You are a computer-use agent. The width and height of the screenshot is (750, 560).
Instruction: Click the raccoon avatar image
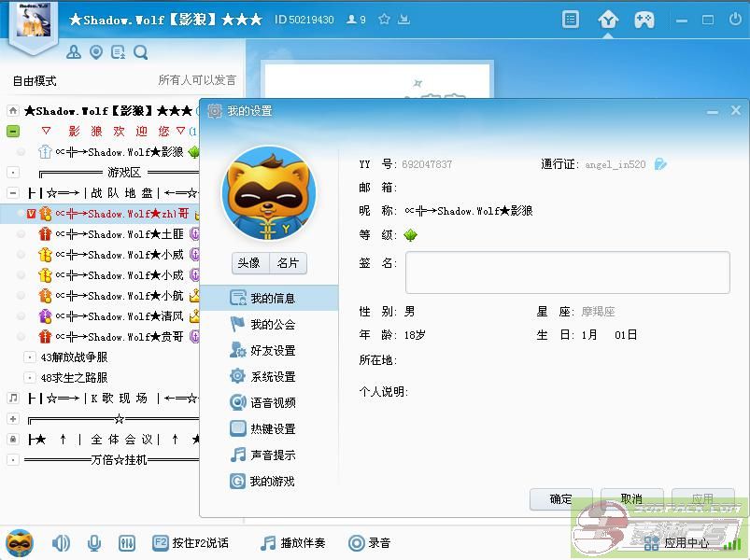point(269,193)
